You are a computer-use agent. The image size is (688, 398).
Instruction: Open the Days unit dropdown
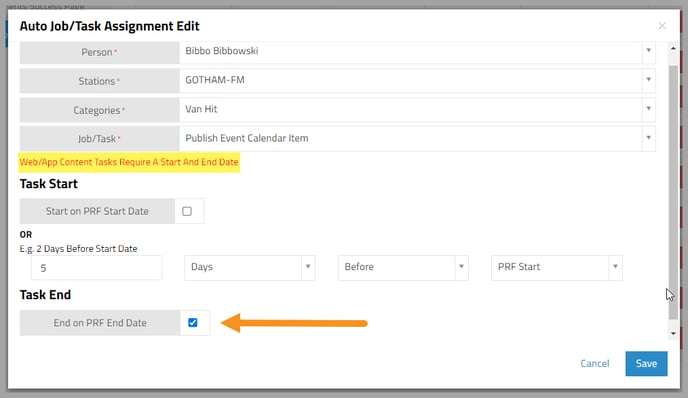point(250,267)
